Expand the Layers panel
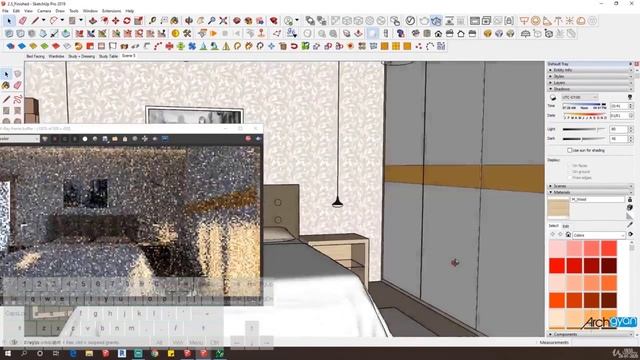 [x=589, y=82]
